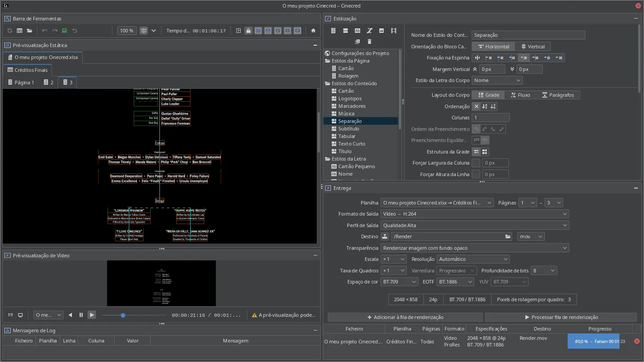
Task: Click the video preview timeline slider handle
Action: (x=123, y=315)
